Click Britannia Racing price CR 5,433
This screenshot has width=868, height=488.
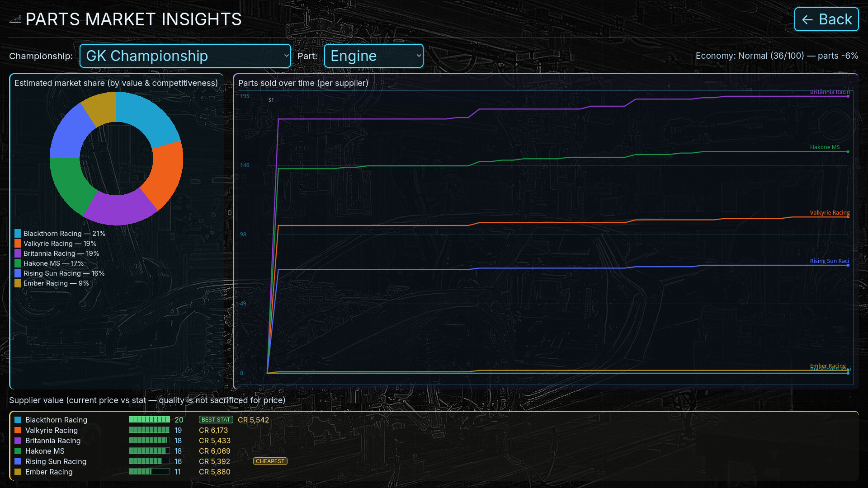coord(215,441)
